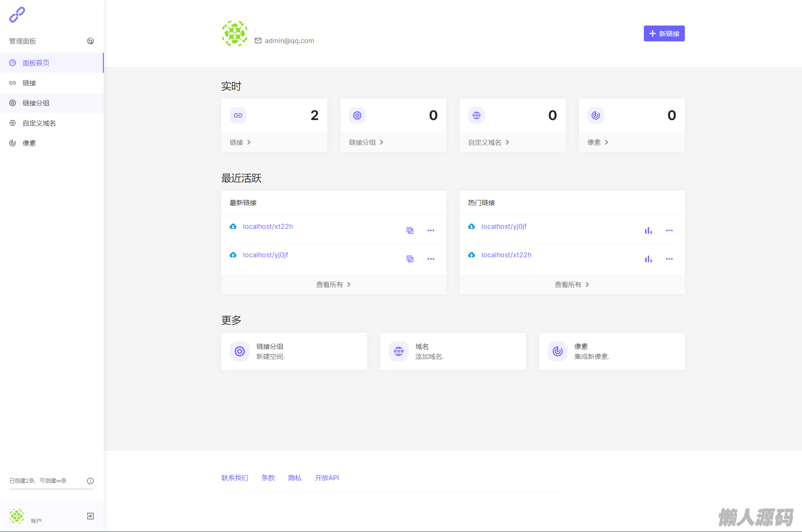Click the link quota progress bar
802x532 pixels.
click(x=51, y=489)
